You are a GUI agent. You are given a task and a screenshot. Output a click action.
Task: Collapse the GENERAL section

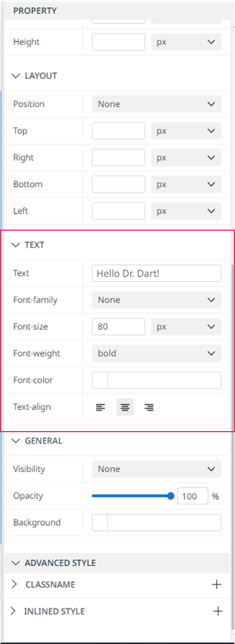16,441
